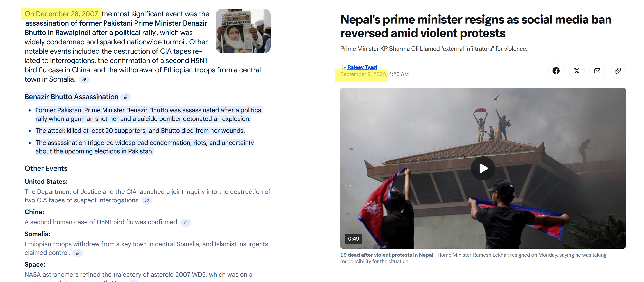Open the Bhutto assassination newspaper thumbnail
Image resolution: width=644 pixels, height=282 pixels.
(x=243, y=31)
